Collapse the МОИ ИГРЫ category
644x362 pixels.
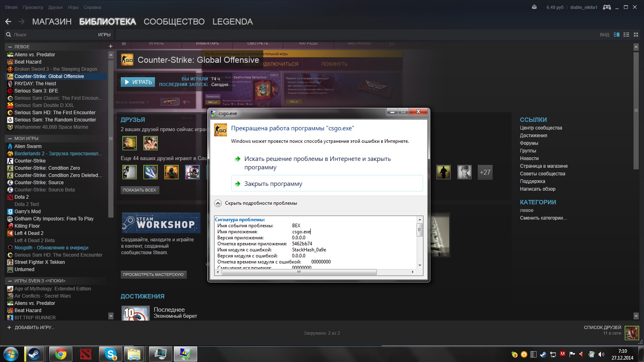(x=10, y=138)
